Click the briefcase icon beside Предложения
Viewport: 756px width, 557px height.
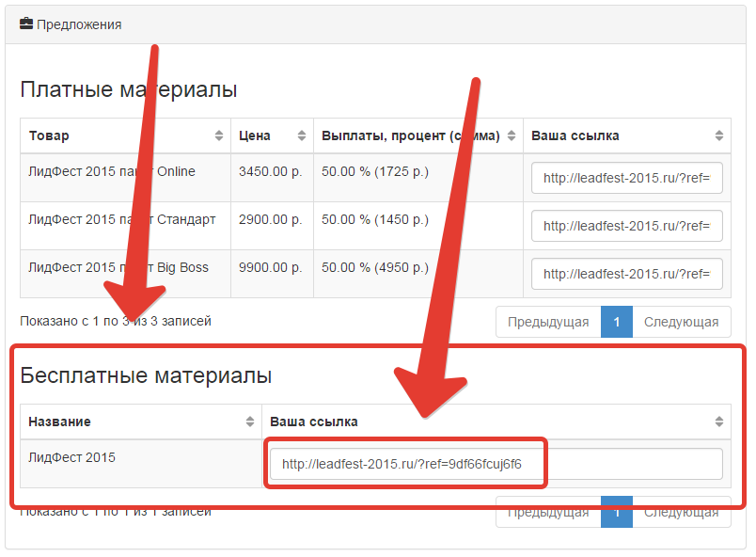point(26,24)
